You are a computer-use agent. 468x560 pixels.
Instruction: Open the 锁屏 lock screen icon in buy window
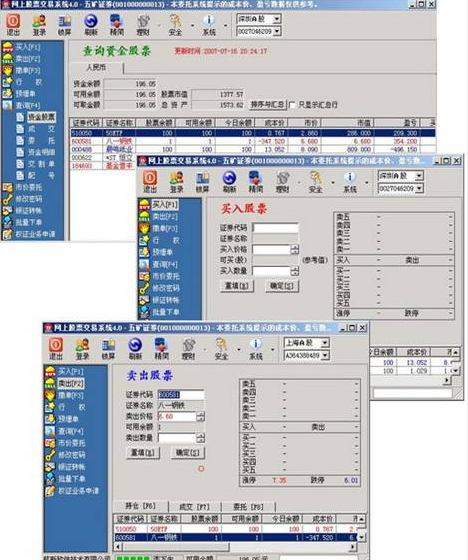tap(202, 182)
